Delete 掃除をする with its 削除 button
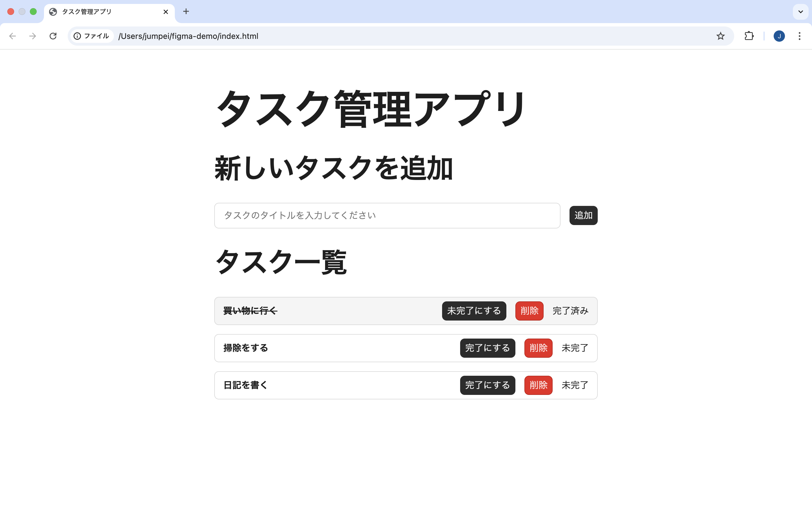 [x=538, y=348]
